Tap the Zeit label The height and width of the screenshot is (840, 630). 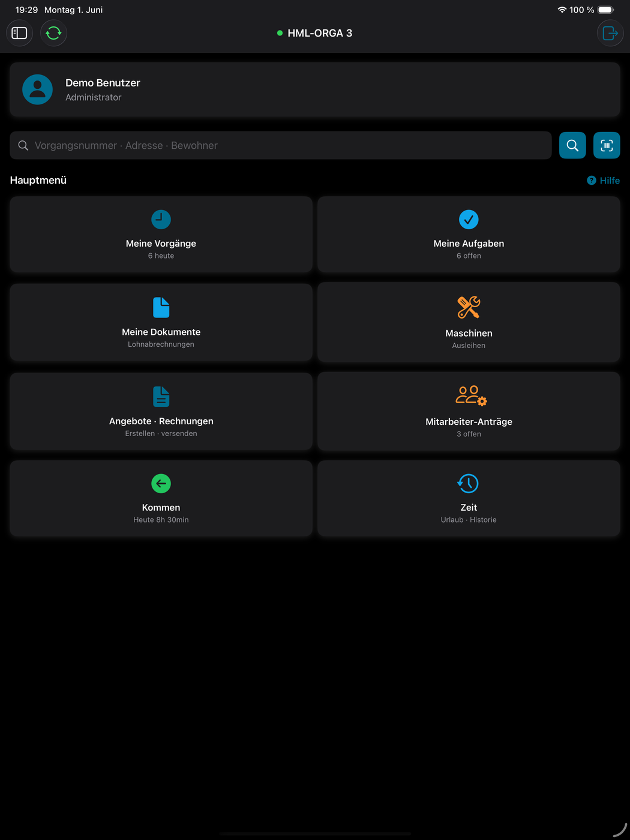pyautogui.click(x=469, y=508)
